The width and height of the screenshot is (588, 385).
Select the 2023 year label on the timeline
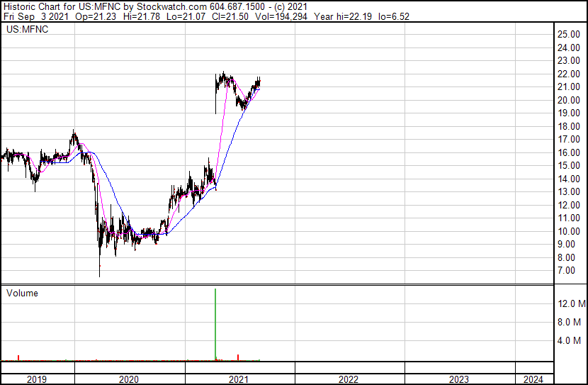click(459, 379)
